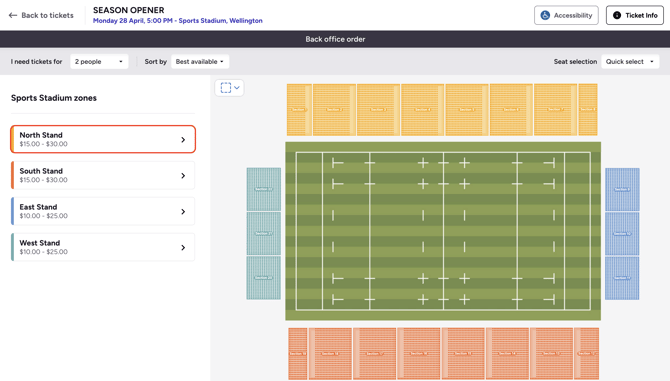
Task: Select yellow Section 6 on the stadium map
Action: [511, 110]
